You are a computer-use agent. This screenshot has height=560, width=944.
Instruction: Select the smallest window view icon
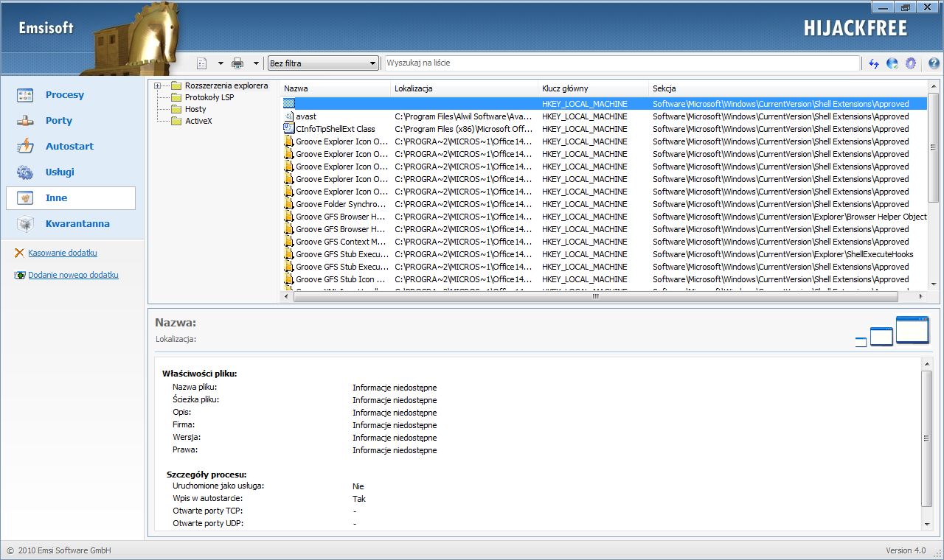861,342
